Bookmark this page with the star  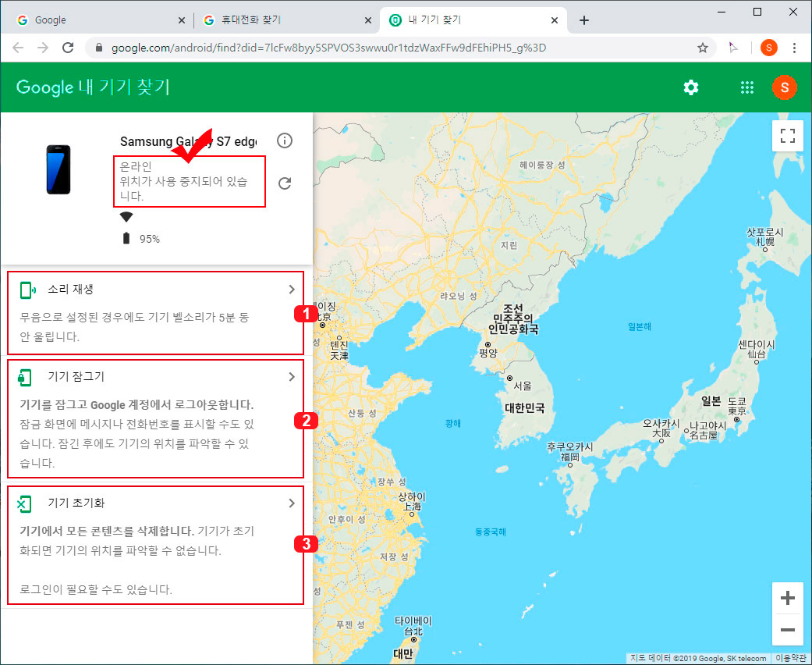(702, 48)
